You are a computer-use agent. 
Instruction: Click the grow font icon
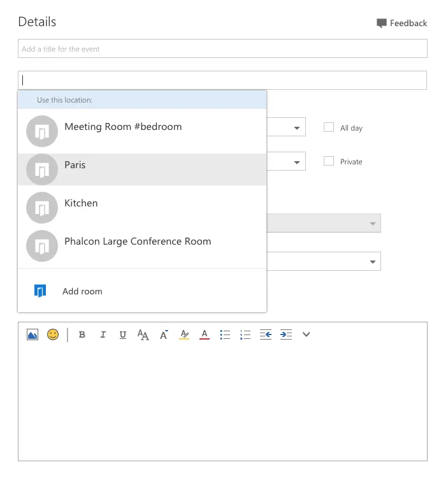pos(164,334)
